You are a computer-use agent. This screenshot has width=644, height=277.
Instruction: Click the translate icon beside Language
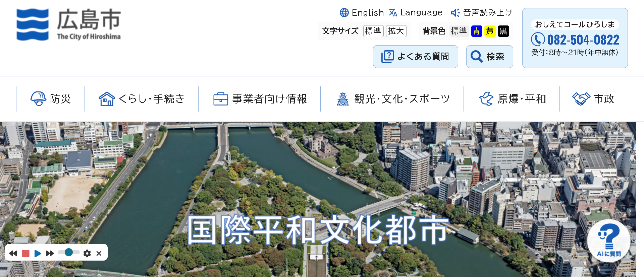[393, 13]
